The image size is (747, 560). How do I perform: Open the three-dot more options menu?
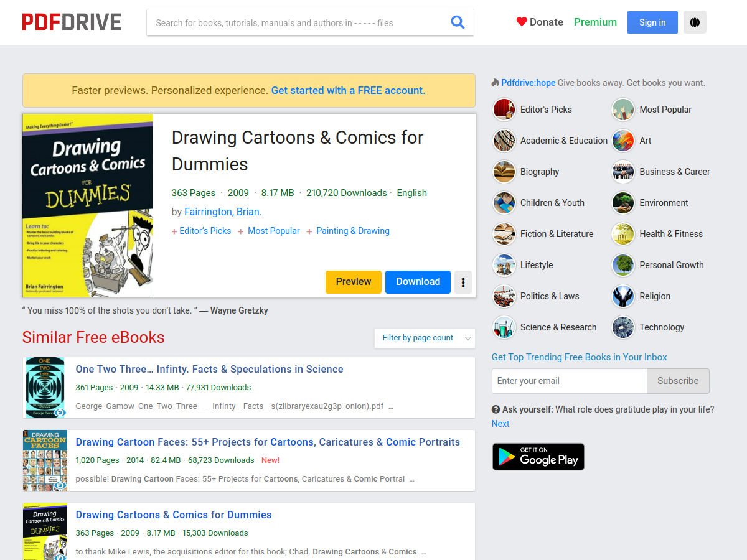coord(463,282)
